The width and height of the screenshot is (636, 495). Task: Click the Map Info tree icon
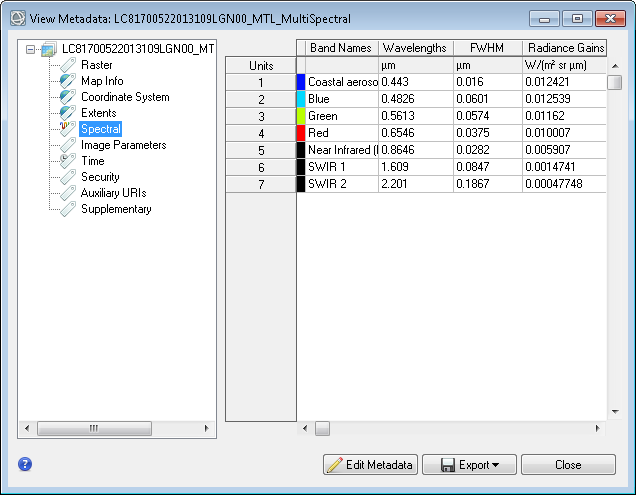tap(68, 81)
